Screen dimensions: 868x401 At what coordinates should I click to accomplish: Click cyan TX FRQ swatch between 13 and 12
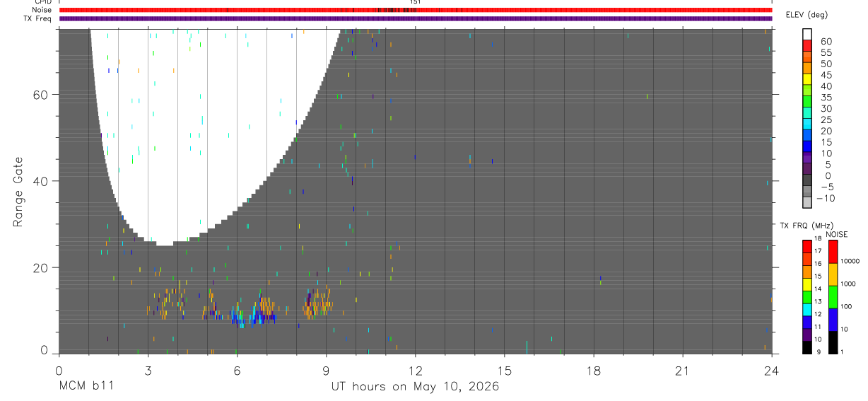(x=807, y=310)
